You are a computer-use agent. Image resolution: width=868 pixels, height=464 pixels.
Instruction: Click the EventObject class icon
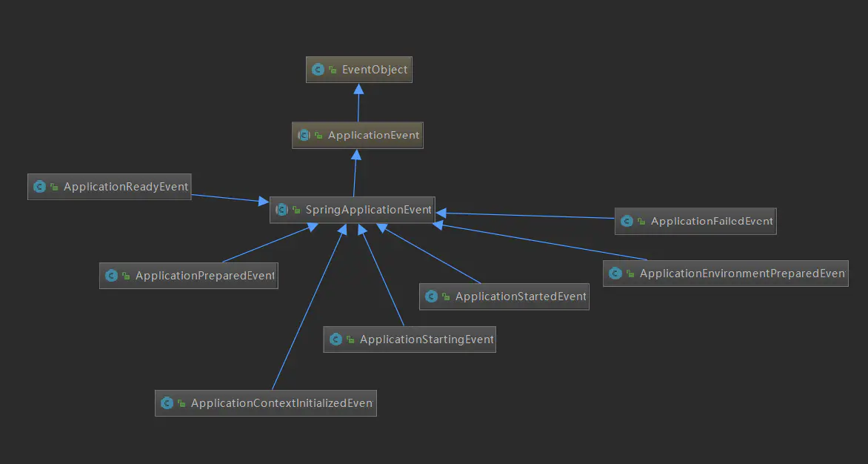click(x=318, y=69)
